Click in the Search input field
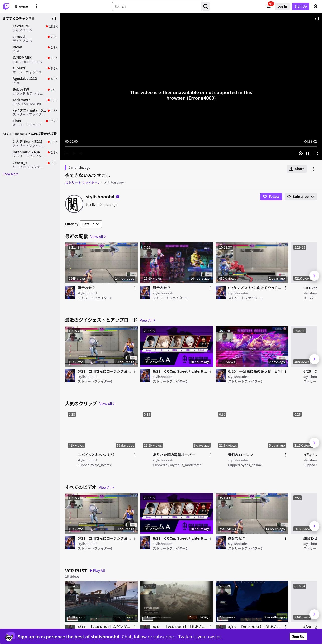This screenshot has height=644, width=322. pyautogui.click(x=157, y=6)
